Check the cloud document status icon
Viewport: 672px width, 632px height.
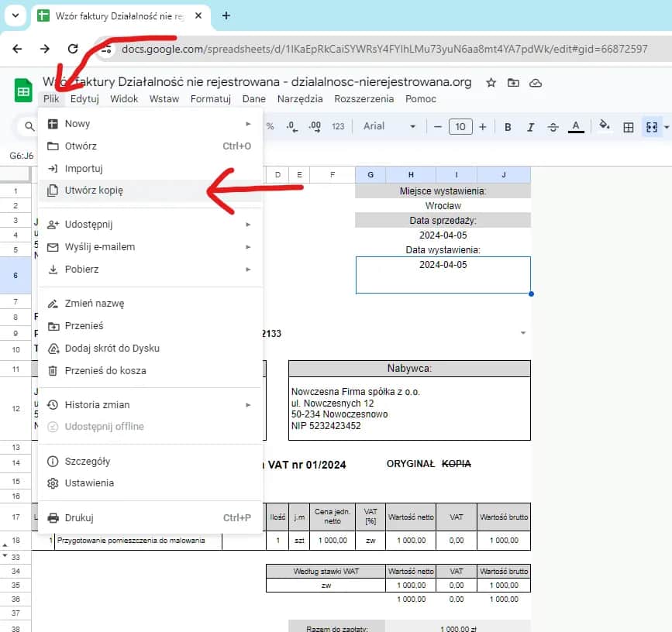(x=535, y=83)
